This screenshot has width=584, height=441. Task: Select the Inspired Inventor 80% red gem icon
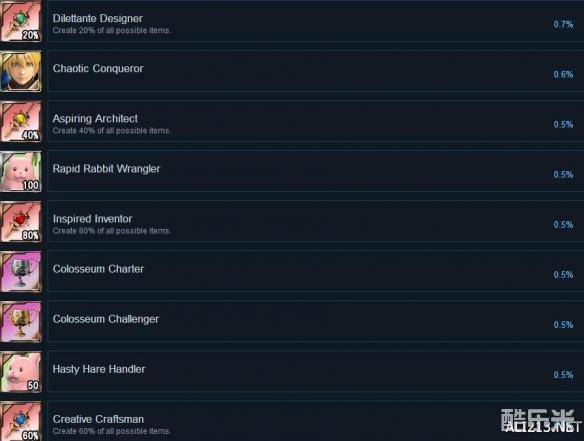21,221
